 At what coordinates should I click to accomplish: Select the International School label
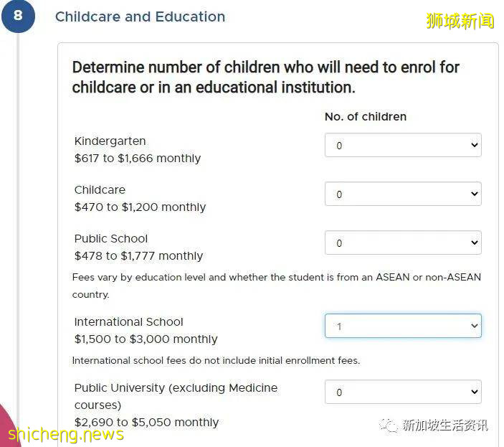(129, 322)
